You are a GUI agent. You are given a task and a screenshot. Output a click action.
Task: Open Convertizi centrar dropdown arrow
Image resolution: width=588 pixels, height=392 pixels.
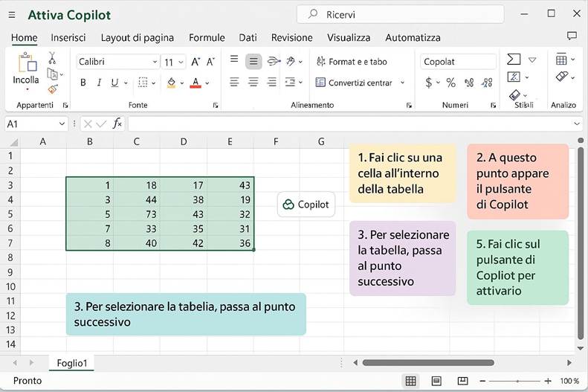tap(402, 83)
